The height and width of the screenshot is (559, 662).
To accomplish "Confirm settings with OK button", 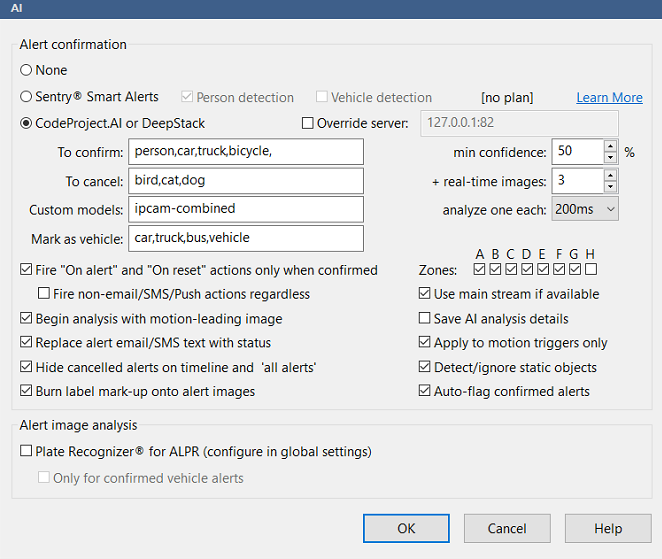I will (406, 528).
